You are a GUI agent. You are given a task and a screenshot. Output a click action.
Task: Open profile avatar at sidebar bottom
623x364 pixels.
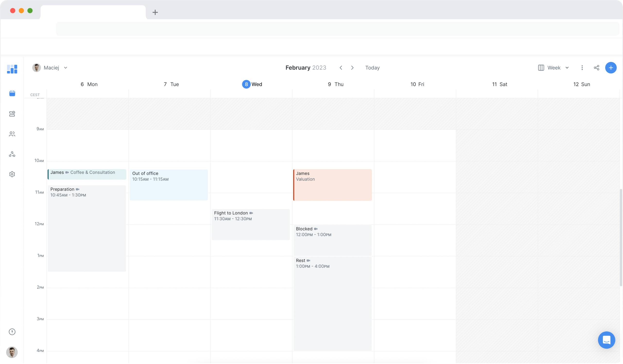(12, 353)
